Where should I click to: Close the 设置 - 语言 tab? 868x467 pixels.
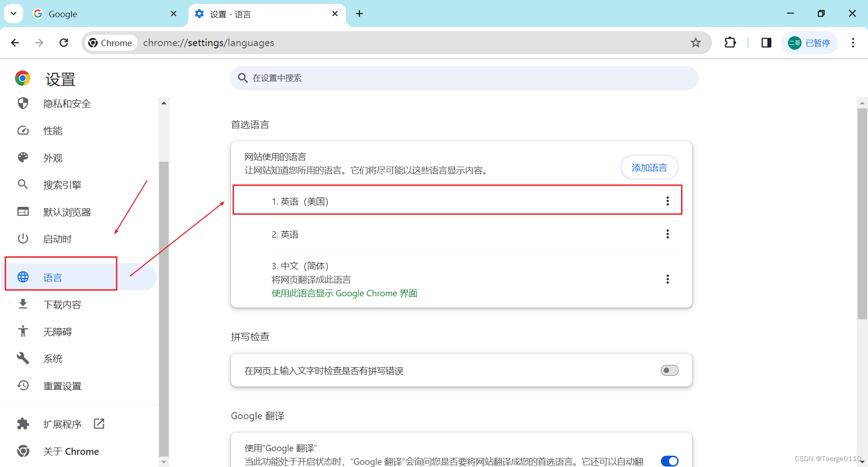335,14
